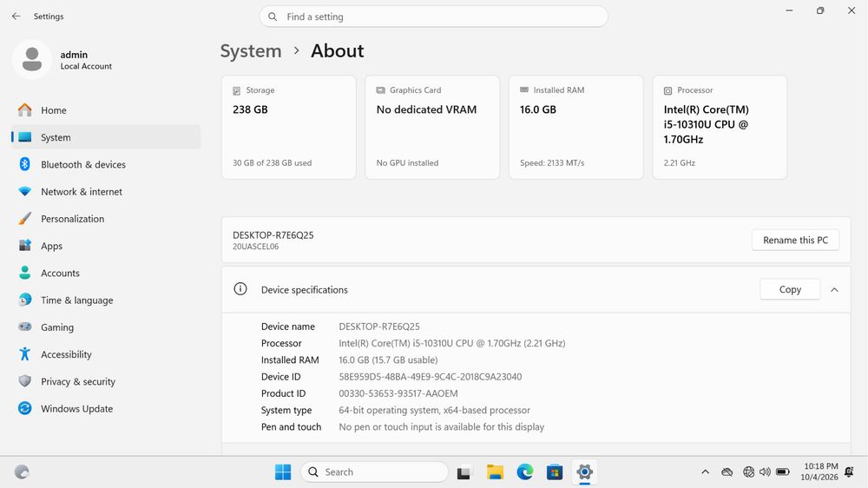Click the Accounts person icon in the sidebar
This screenshot has height=488, width=868.
[25, 273]
